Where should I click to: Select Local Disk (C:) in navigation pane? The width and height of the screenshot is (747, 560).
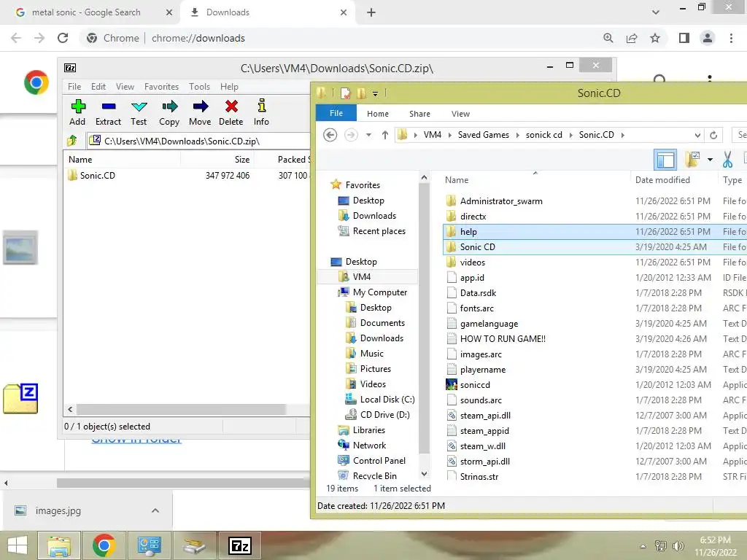[x=387, y=400]
